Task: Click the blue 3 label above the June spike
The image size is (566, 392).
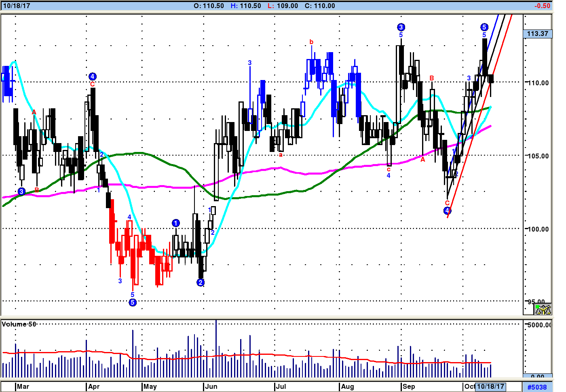Action: click(250, 63)
